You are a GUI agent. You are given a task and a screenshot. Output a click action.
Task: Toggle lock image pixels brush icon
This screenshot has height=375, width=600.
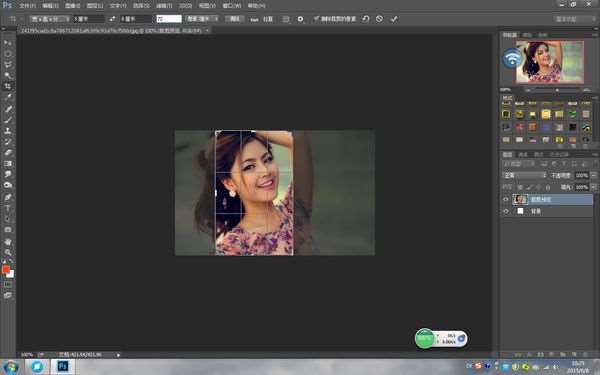coord(529,187)
